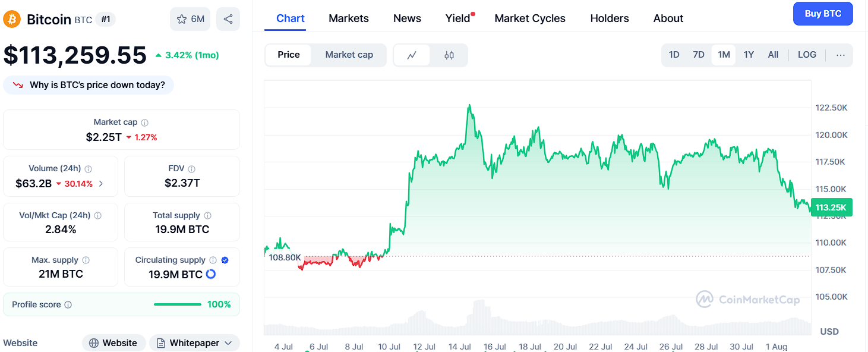Click the Bitcoin logo icon
Viewport: 868px width, 352px height.
point(12,19)
